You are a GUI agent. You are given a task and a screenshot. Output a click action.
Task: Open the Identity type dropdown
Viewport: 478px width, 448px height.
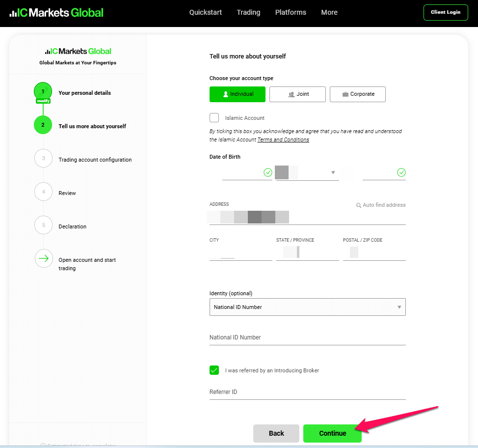pos(308,307)
